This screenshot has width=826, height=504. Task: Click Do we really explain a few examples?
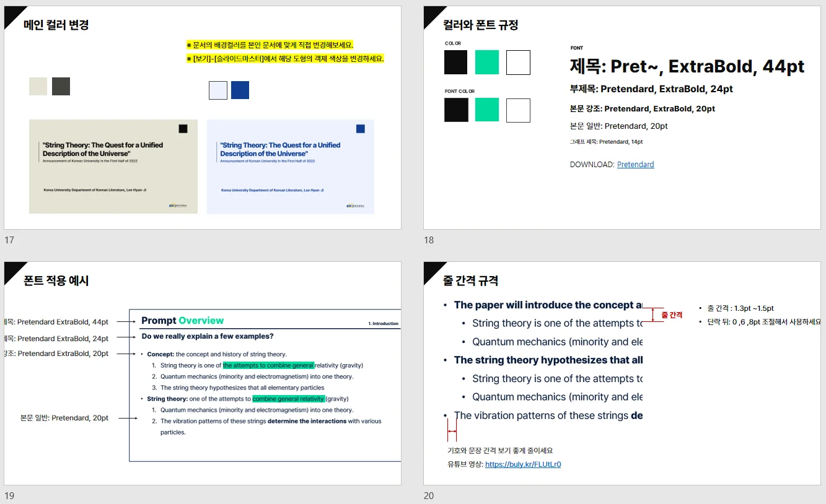(x=208, y=336)
